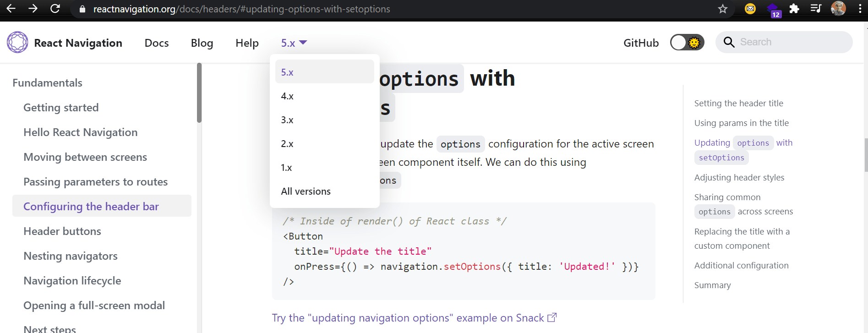868x333 pixels.
Task: Open the yellow mail extension icon
Action: (x=750, y=9)
